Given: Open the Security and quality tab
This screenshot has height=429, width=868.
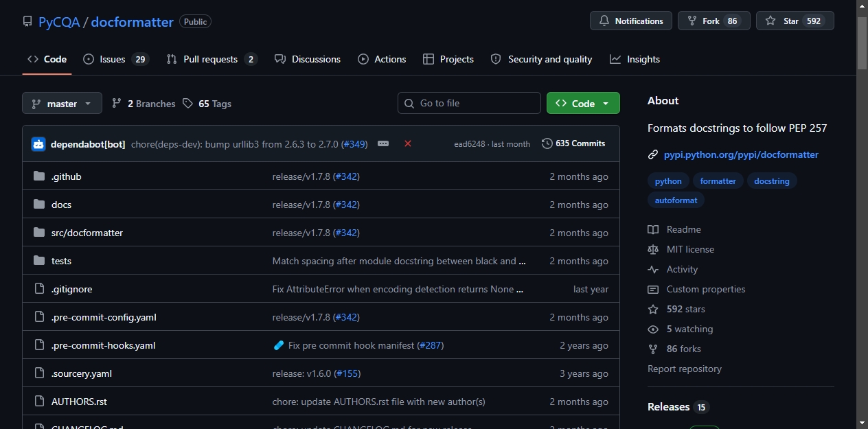Looking at the screenshot, I should 541,59.
